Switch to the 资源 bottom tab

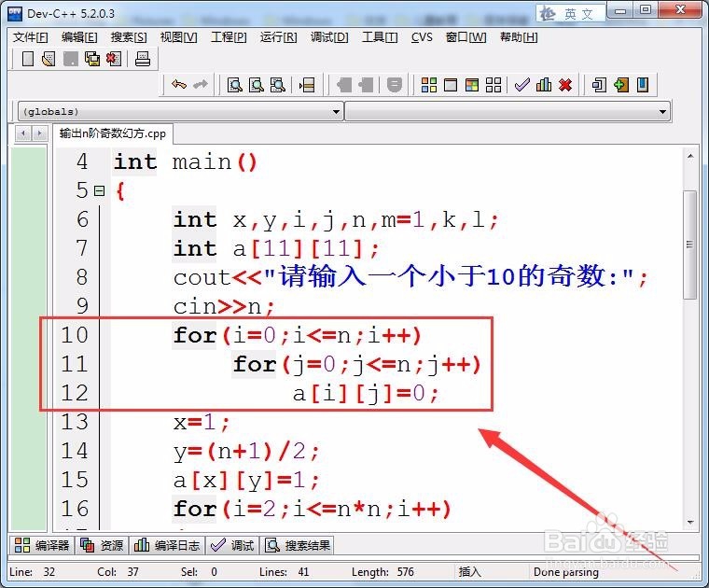(102, 545)
